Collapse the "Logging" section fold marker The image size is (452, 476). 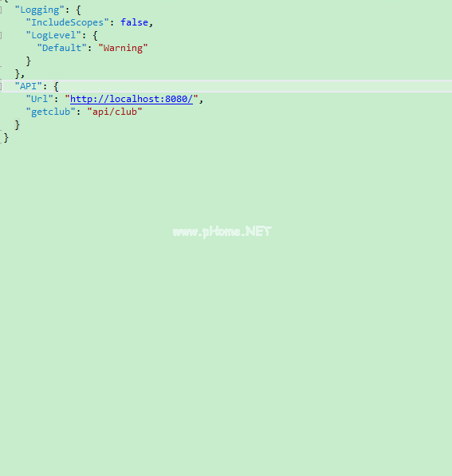(1, 10)
